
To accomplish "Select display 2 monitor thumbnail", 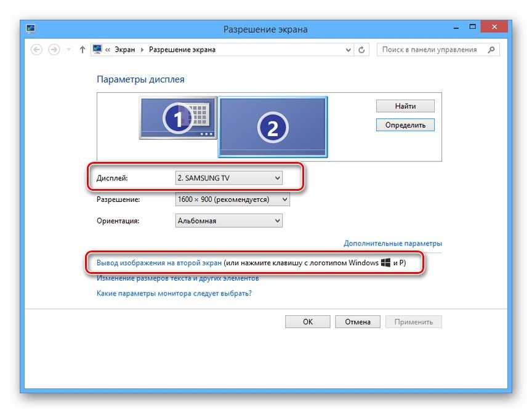I will [x=273, y=126].
